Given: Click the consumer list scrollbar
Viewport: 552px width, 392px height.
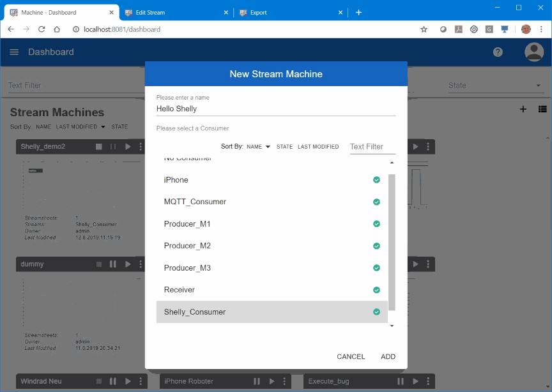Looking at the screenshot, I should 392,243.
